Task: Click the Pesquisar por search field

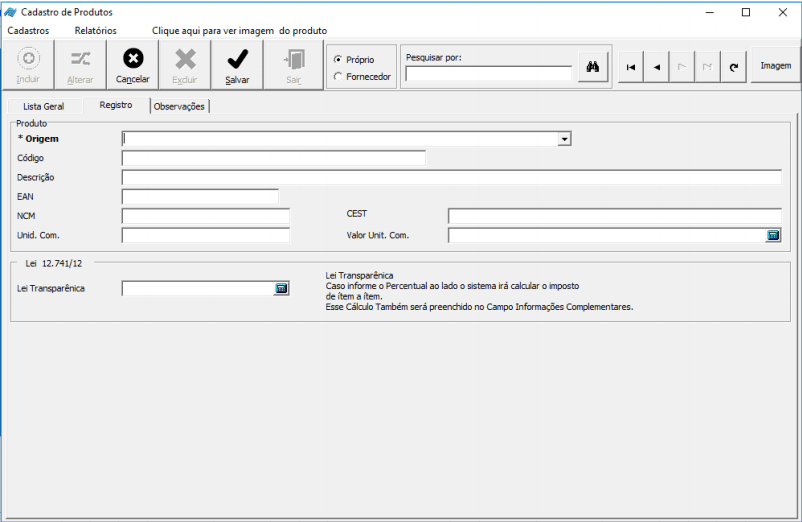Action: point(488,73)
